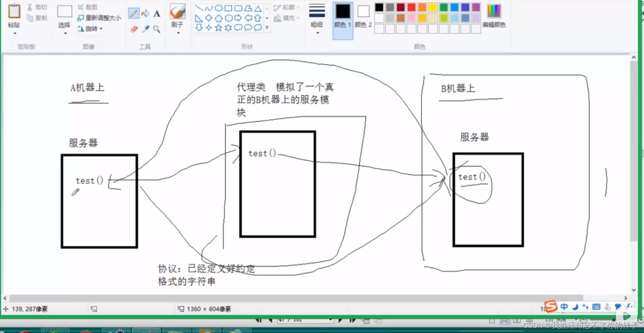The width and height of the screenshot is (644, 333).
Task: Click the canvas vertical scrollbar down arrow
Action: pyautogui.click(x=634, y=290)
